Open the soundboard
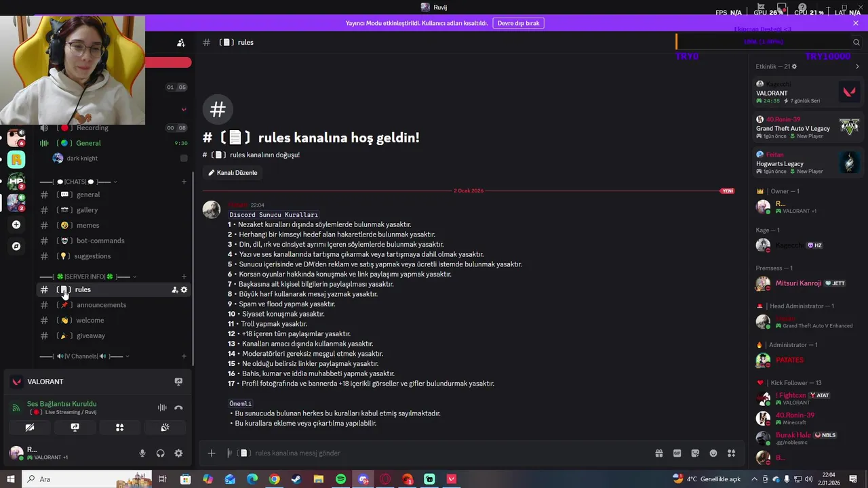The height and width of the screenshot is (488, 868). (165, 428)
